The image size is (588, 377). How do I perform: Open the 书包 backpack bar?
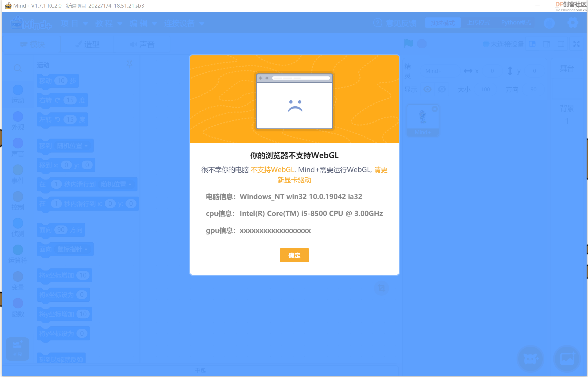pos(201,370)
